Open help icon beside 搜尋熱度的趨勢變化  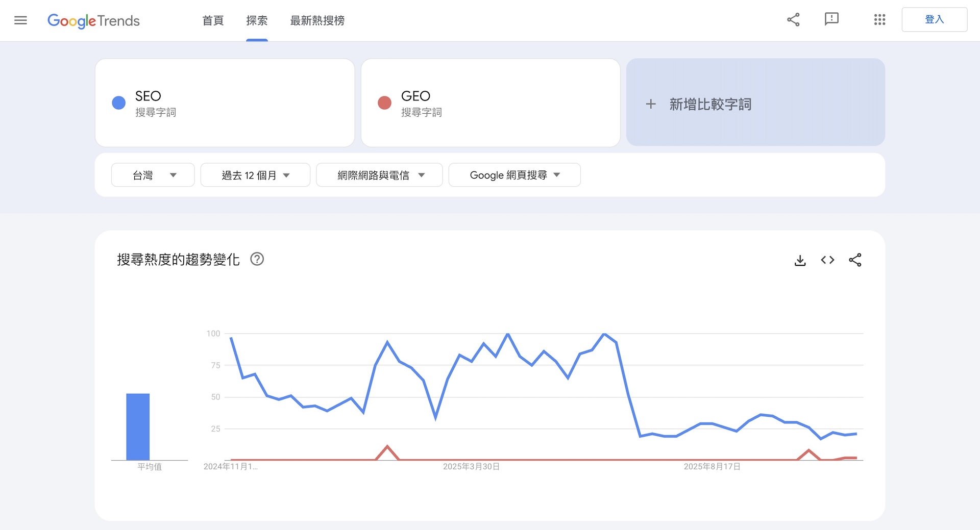click(x=257, y=259)
